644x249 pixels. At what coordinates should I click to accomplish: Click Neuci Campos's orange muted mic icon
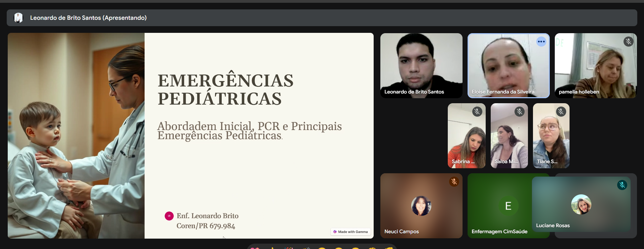(454, 182)
